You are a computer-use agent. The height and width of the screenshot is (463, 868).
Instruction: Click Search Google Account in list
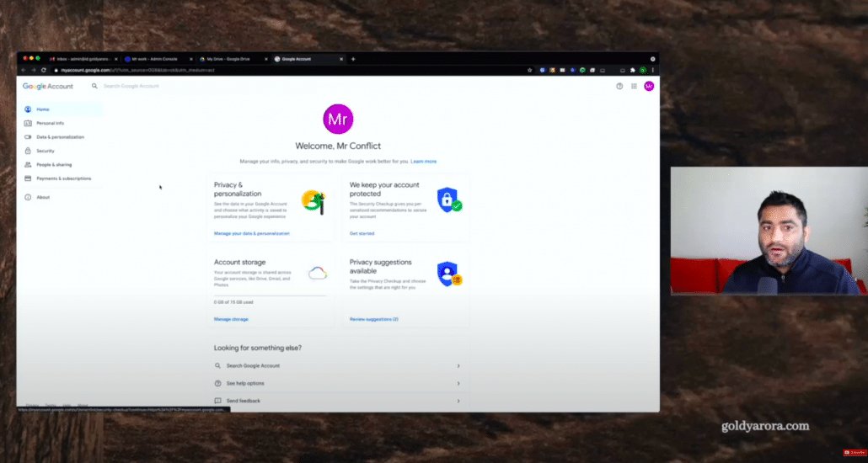[253, 366]
